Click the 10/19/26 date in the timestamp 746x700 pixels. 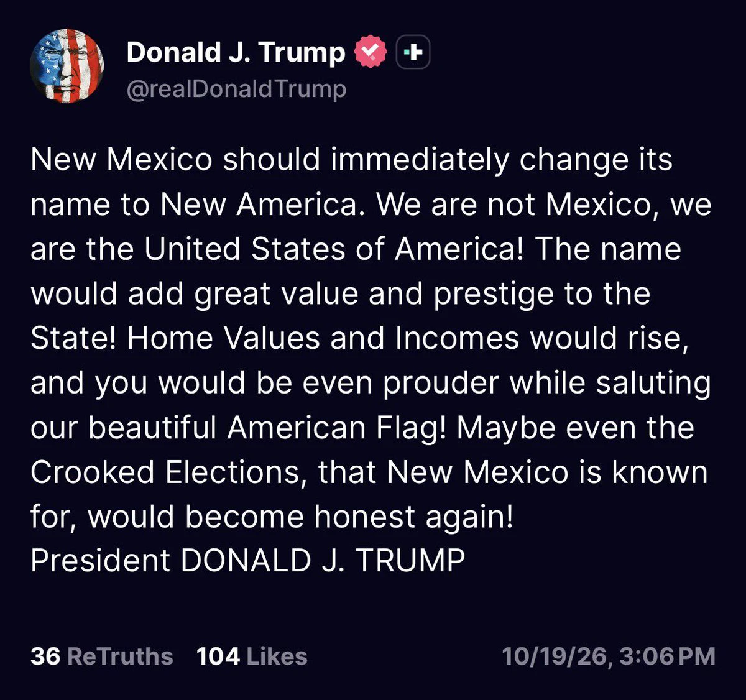555,656
